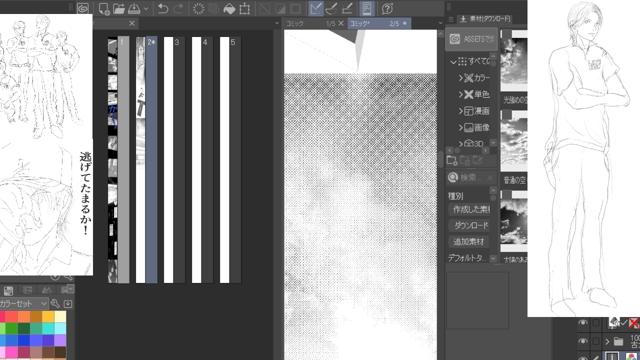The image size is (640, 360).
Task: Expand the カラー folder in material tree
Action: [x=461, y=78]
